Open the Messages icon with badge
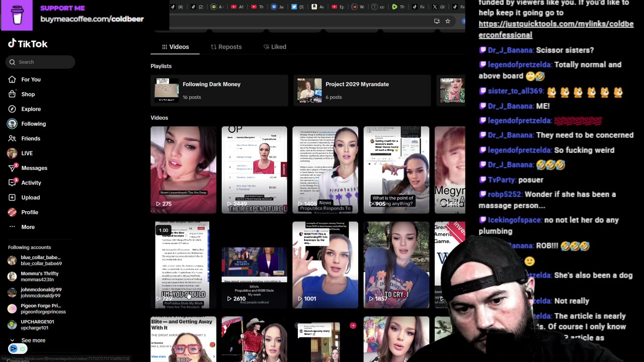The width and height of the screenshot is (644, 362). coord(13,167)
